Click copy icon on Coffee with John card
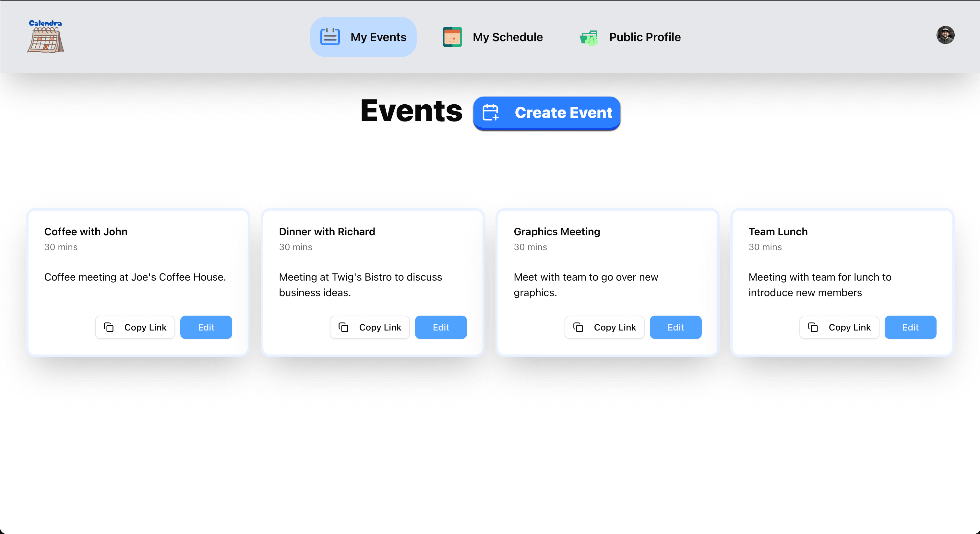980x534 pixels. [109, 327]
